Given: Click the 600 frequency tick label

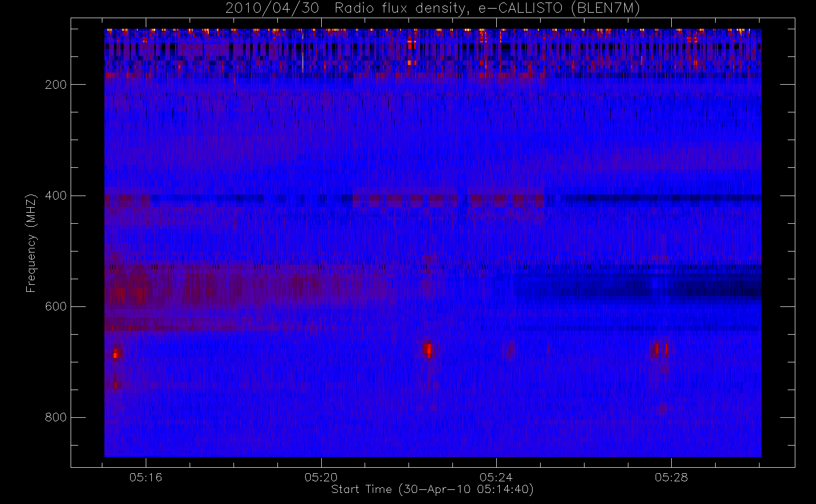Looking at the screenshot, I should 55,306.
